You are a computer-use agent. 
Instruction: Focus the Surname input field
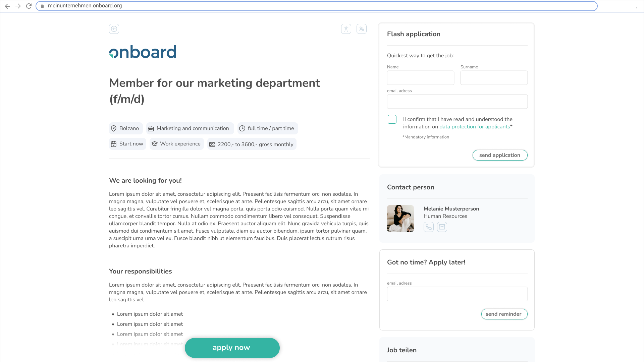494,78
